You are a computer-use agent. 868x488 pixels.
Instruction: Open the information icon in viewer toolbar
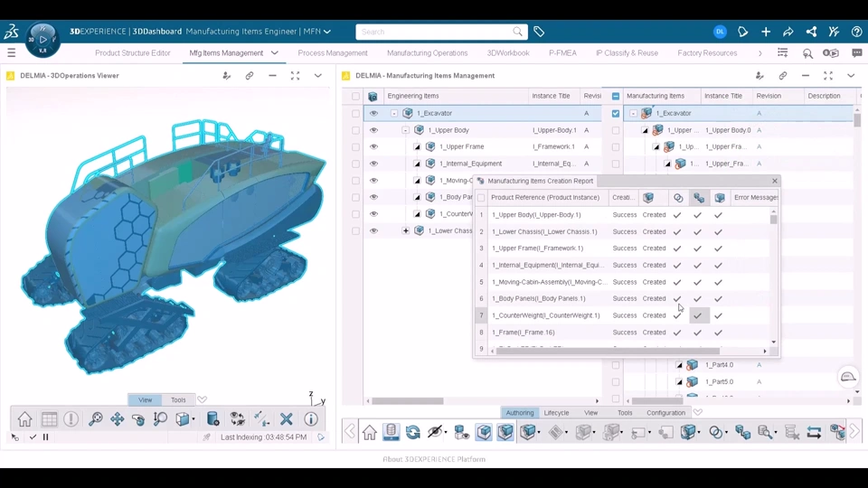click(x=311, y=418)
